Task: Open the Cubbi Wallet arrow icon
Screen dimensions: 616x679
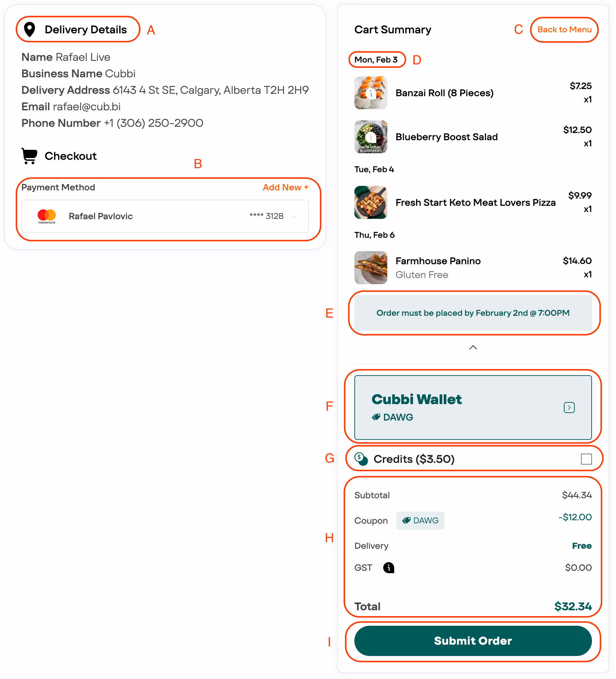Action: click(569, 408)
